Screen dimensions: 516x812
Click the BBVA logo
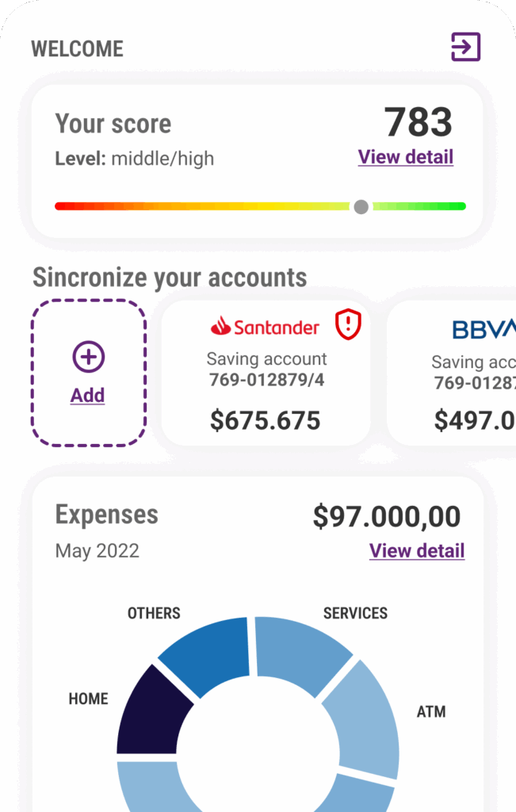coord(484,329)
